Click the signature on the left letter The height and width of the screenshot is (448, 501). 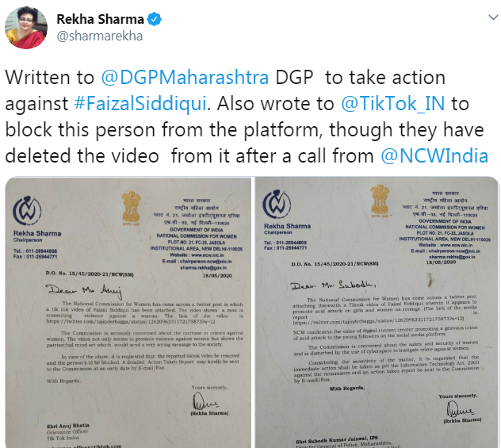(x=205, y=402)
